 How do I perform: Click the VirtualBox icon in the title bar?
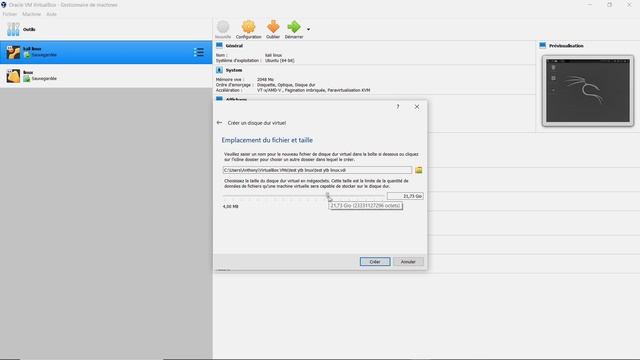[4, 4]
